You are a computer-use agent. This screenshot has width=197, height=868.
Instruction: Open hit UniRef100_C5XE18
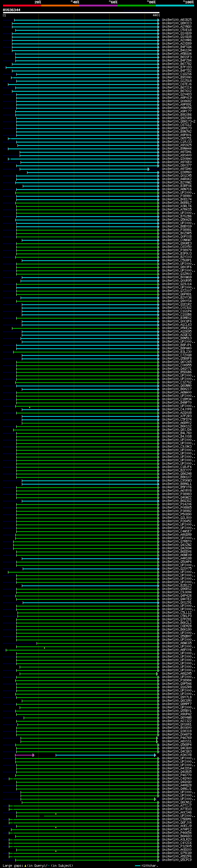point(176,30)
